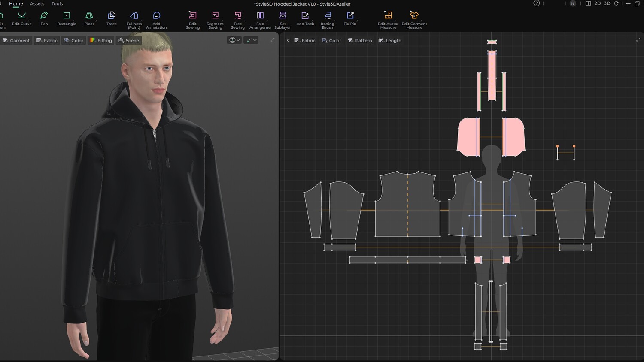Screen dimensions: 644x362
Task: Select the left cuff pattern piece
Action: 340,247
